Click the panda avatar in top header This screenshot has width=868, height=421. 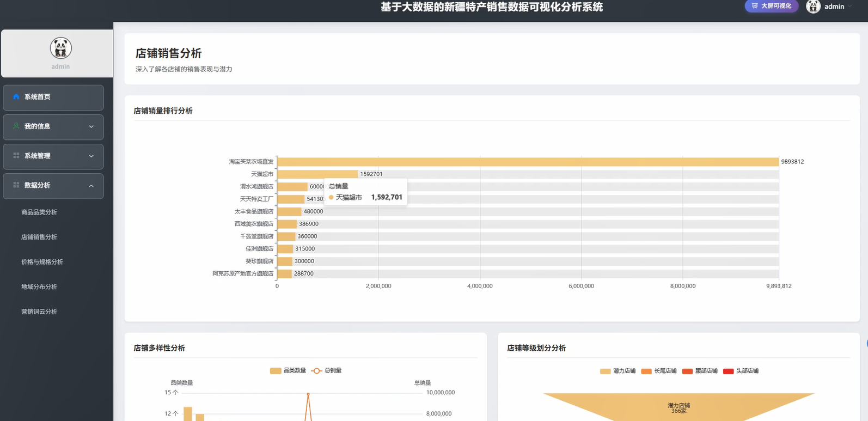(x=813, y=7)
